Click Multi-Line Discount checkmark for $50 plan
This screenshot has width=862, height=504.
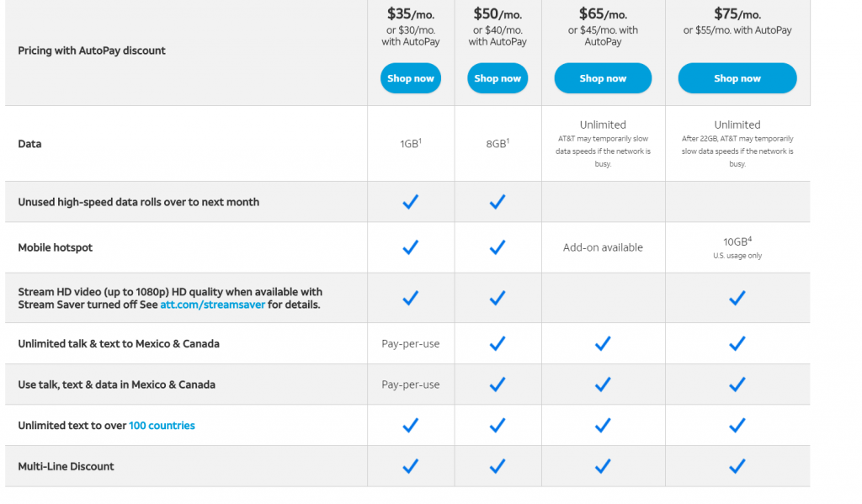(x=498, y=466)
